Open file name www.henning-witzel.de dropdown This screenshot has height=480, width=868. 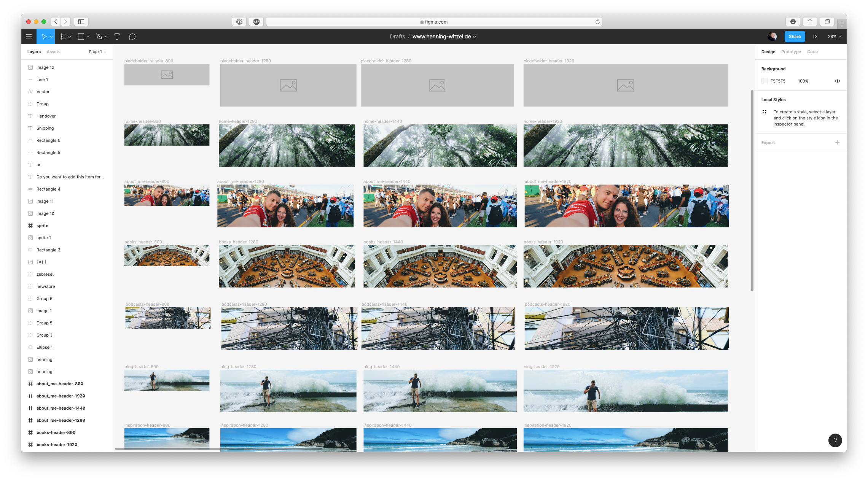444,37
